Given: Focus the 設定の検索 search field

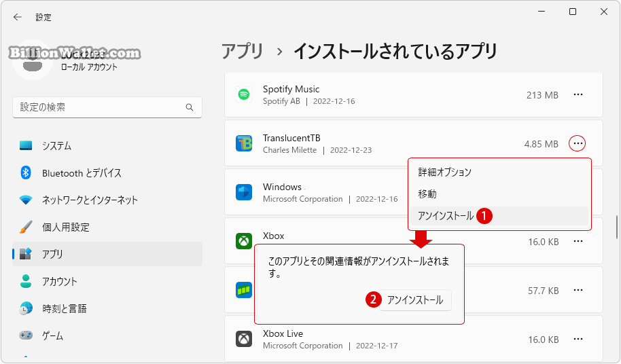Looking at the screenshot, I should coord(107,107).
